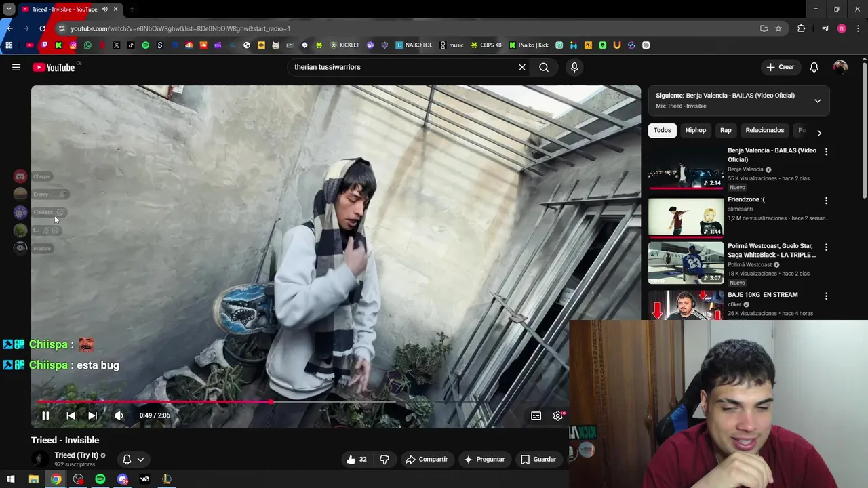Open the CLIPS KB bookmark

(486, 45)
